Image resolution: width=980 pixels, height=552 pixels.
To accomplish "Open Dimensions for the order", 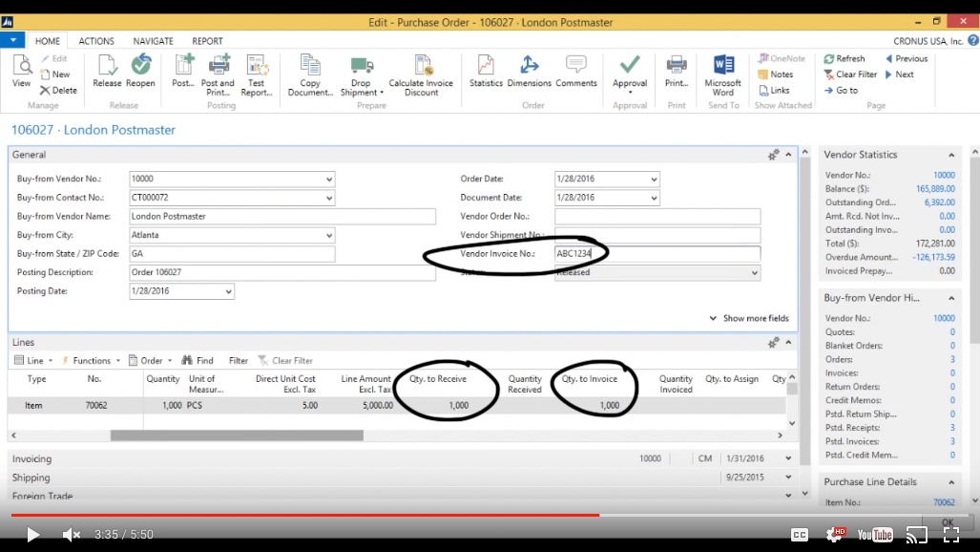I will 529,72.
